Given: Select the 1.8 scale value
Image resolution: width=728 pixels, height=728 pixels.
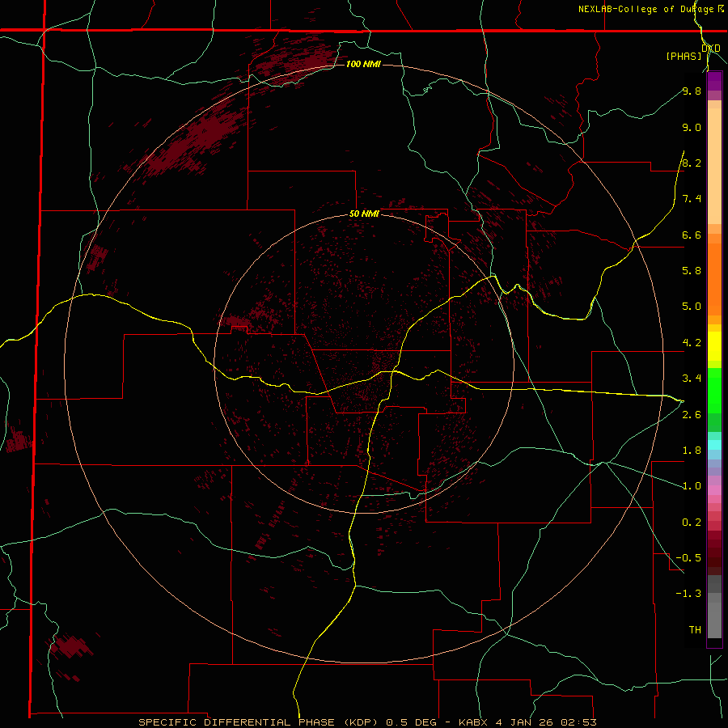Looking at the screenshot, I should (x=692, y=450).
